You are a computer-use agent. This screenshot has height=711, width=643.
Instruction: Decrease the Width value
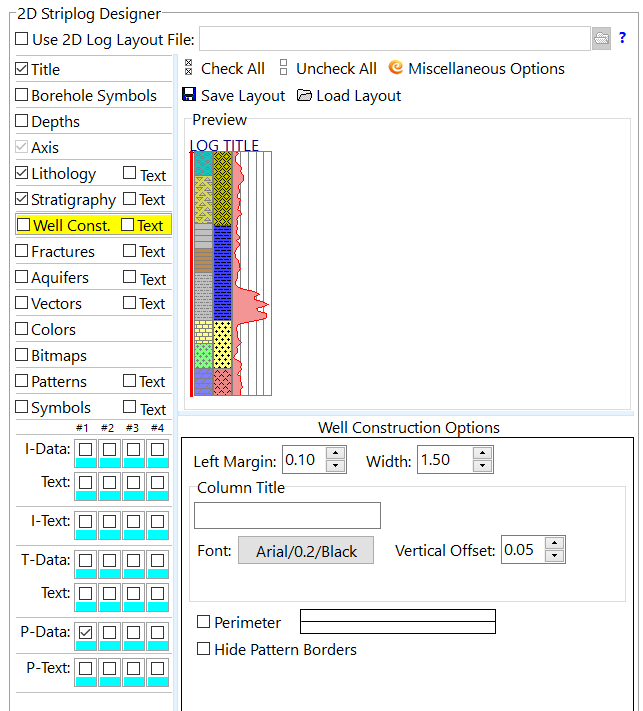click(x=482, y=466)
